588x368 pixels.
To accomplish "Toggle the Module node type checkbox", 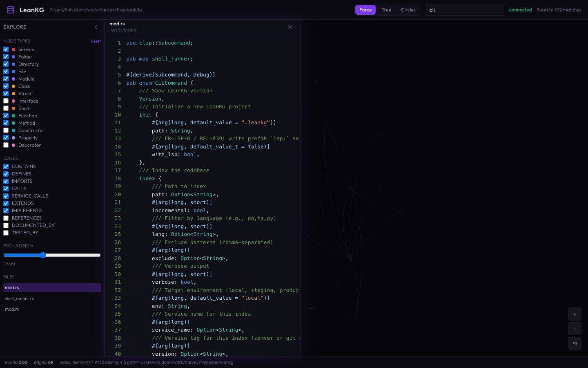I will click(x=6, y=79).
